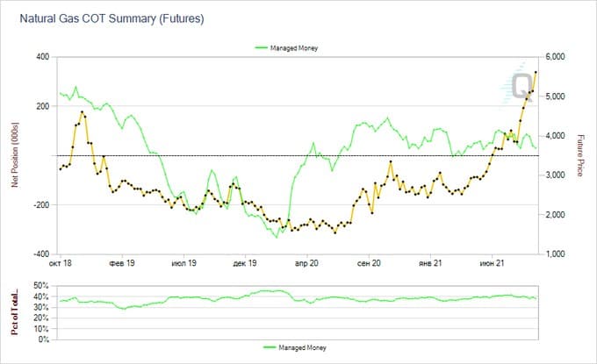The height and width of the screenshot is (364, 597).
Task: Select the янв 21 date label
Action: [x=429, y=261]
